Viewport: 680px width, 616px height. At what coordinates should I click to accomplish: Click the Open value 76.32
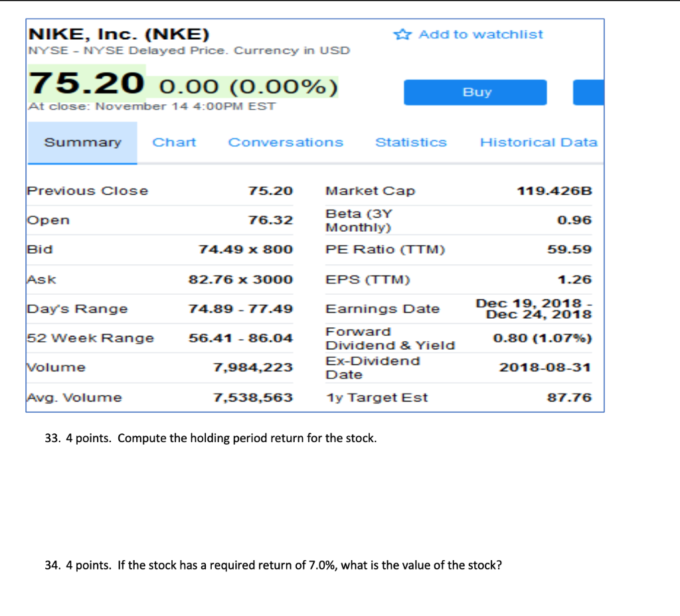(x=271, y=220)
